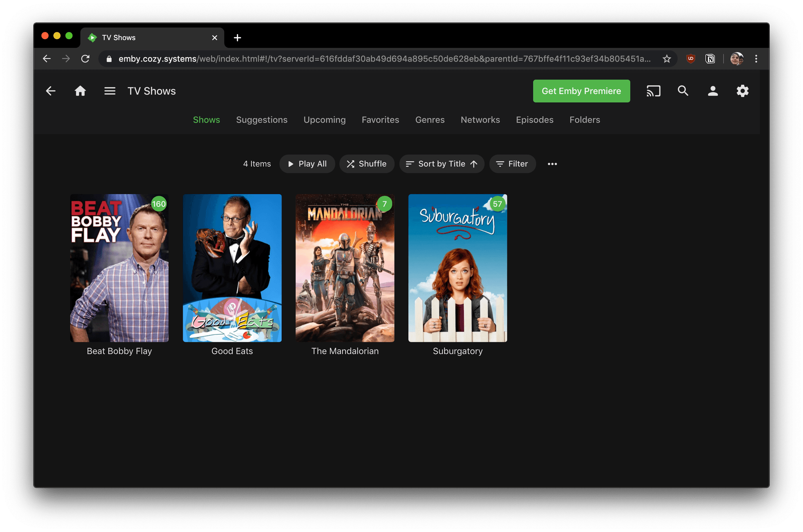803x532 pixels.
Task: Select the Shows tab
Action: pos(206,120)
